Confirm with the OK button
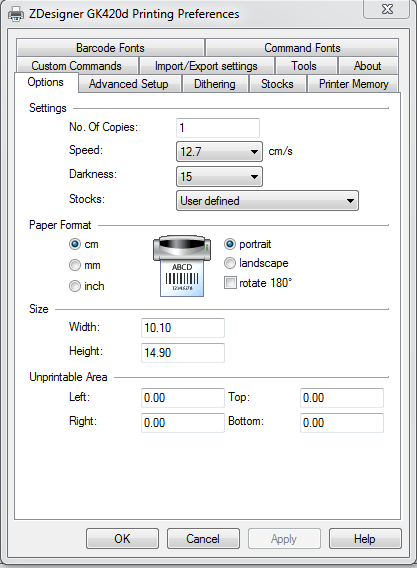Image resolution: width=417 pixels, height=568 pixels. pos(122,539)
